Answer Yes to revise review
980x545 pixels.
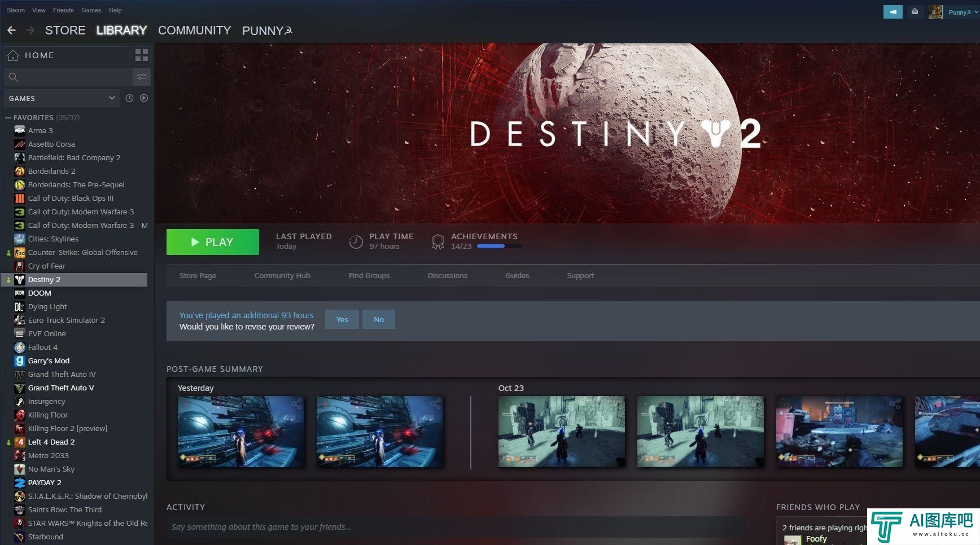click(x=342, y=319)
